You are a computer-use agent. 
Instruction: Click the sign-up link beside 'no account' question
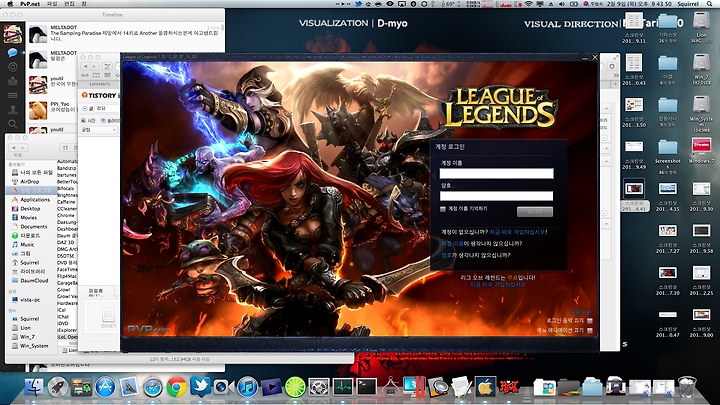(x=518, y=232)
